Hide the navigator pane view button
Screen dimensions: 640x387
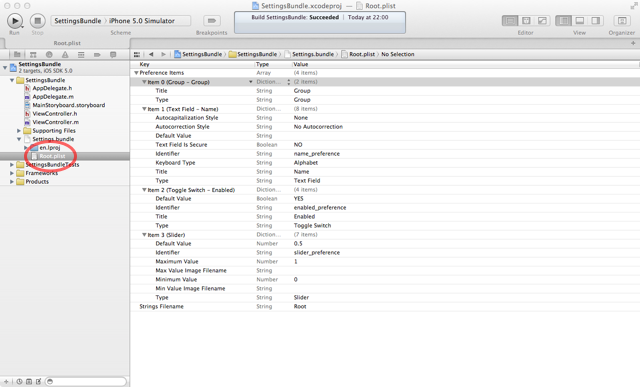(x=564, y=20)
